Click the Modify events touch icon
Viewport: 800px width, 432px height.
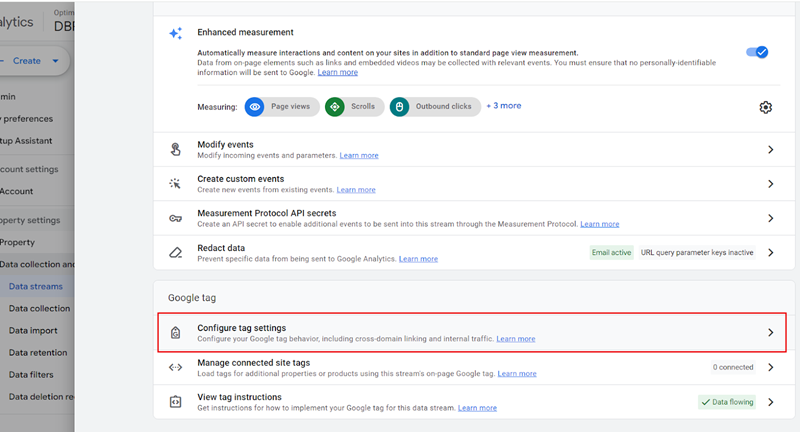pos(176,149)
